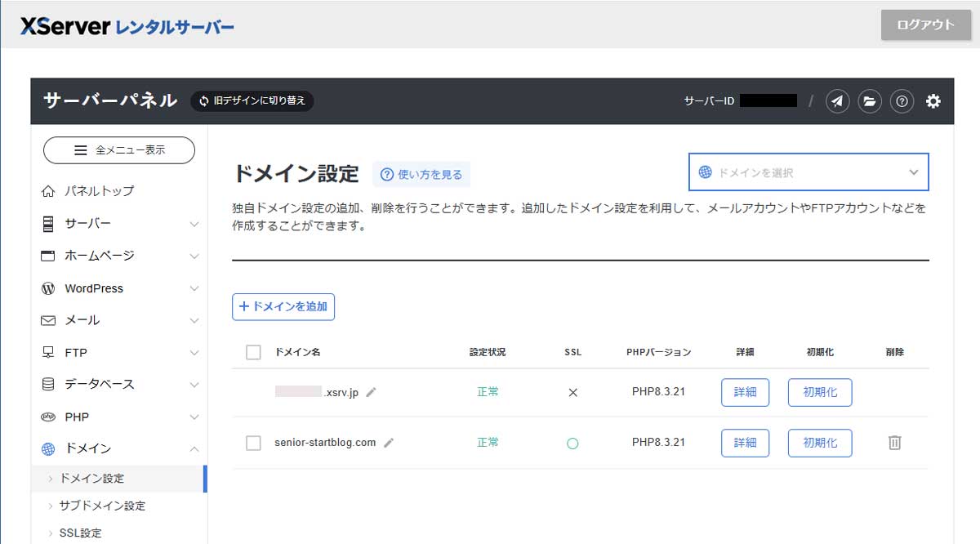Open the ドメインを選択 dropdown
980x544 pixels.
tap(807, 172)
